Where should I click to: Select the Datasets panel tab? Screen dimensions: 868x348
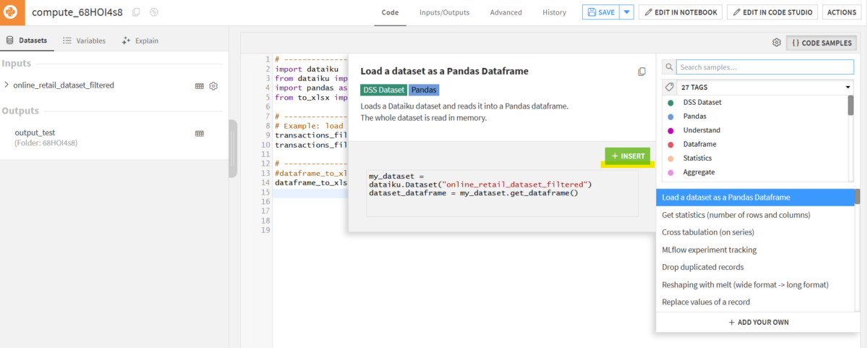[27, 41]
